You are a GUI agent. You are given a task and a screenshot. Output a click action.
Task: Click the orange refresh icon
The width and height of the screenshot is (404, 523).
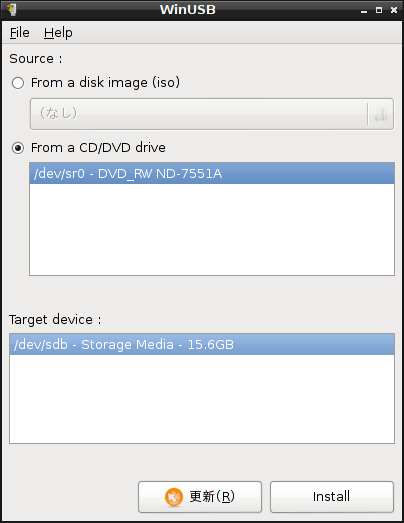click(x=174, y=497)
